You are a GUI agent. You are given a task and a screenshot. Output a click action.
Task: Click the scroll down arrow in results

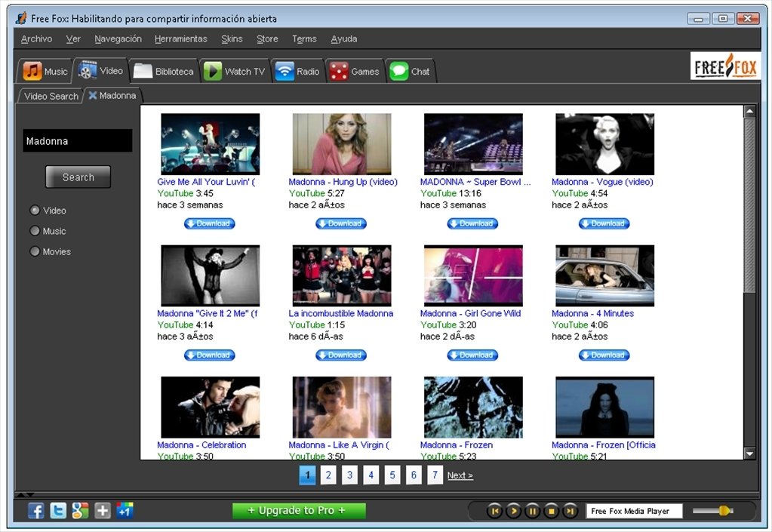749,454
